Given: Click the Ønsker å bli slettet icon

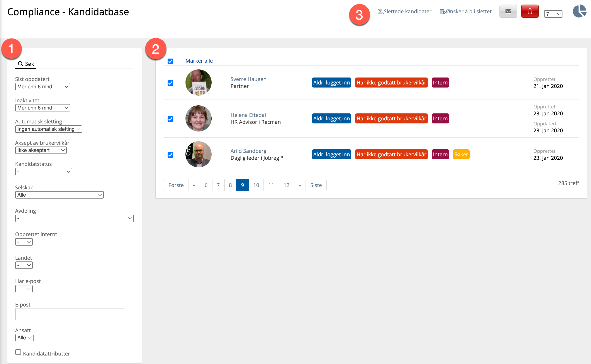Looking at the screenshot, I should click(442, 11).
